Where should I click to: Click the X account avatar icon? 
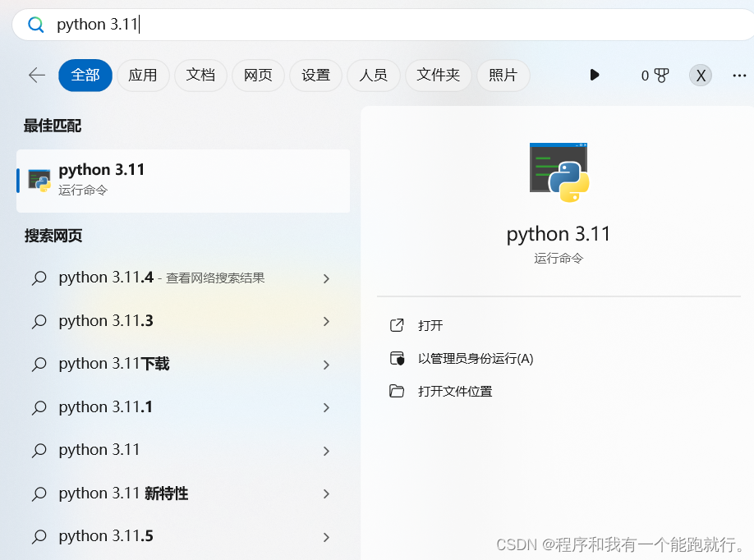[x=700, y=75]
